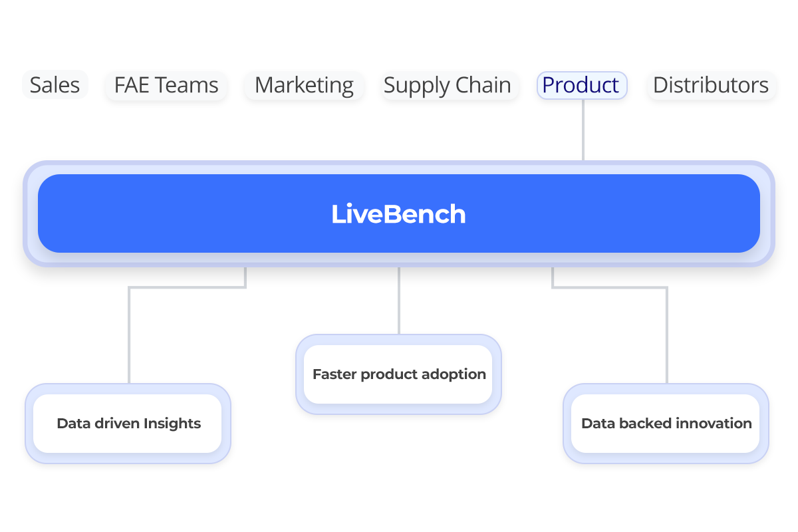Open the Marketing tab
Image resolution: width=798 pixels, height=532 pixels.
click(x=304, y=85)
